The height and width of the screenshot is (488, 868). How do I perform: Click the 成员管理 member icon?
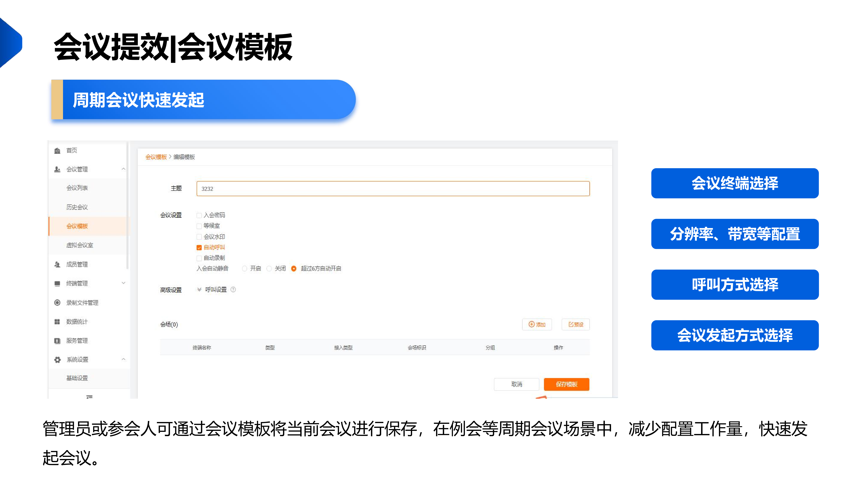point(57,264)
